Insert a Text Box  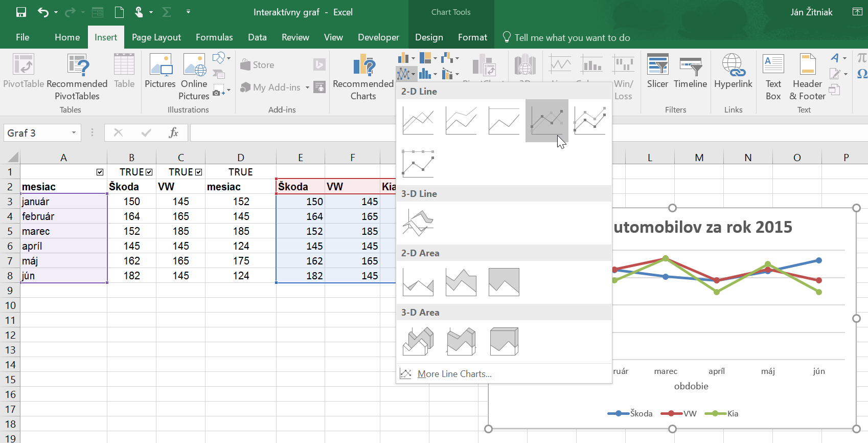tap(773, 77)
